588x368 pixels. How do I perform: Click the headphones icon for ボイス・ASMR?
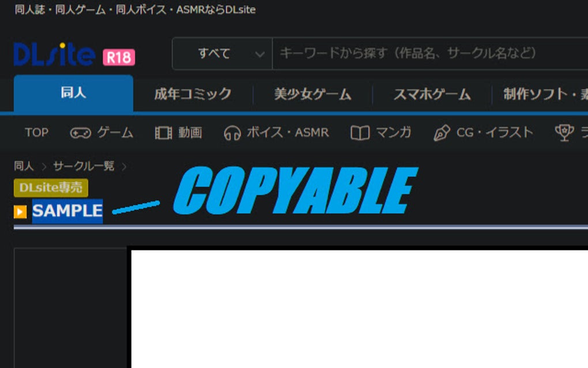(233, 133)
